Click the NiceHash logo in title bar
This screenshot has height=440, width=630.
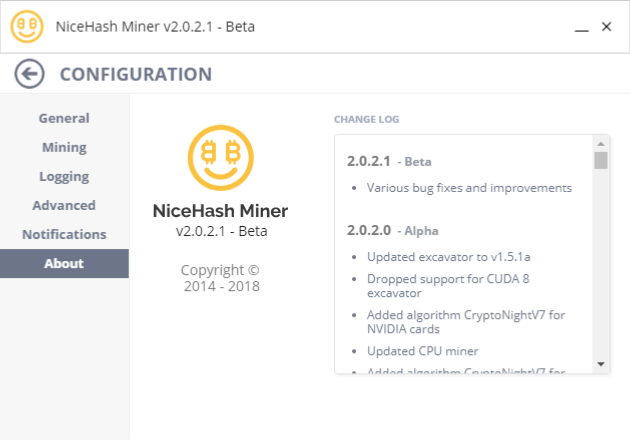point(27,26)
